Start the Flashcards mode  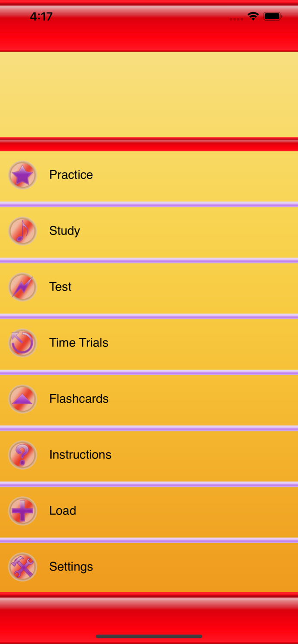79,399
